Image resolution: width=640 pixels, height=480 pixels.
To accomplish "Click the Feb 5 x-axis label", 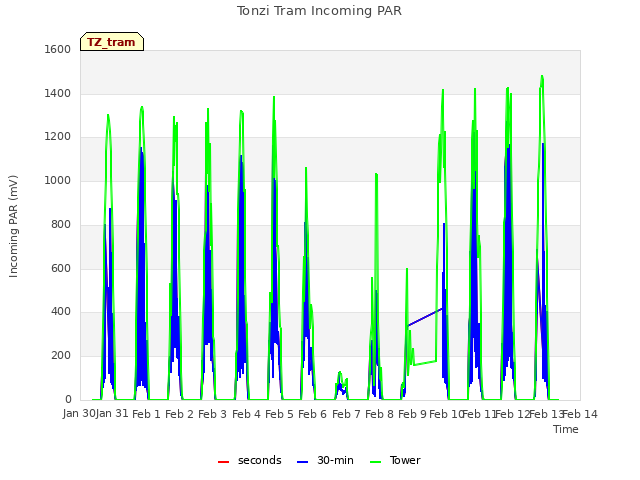I will pyautogui.click(x=279, y=414).
